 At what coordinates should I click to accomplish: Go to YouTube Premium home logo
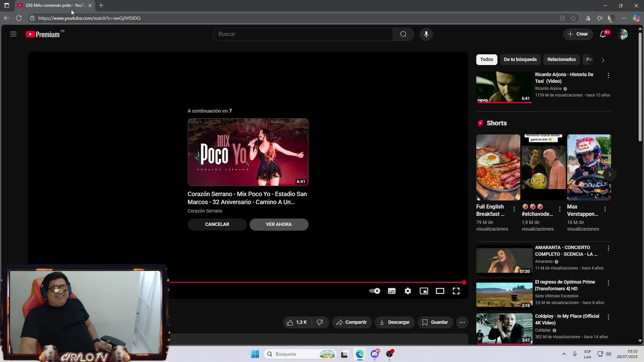(x=43, y=34)
